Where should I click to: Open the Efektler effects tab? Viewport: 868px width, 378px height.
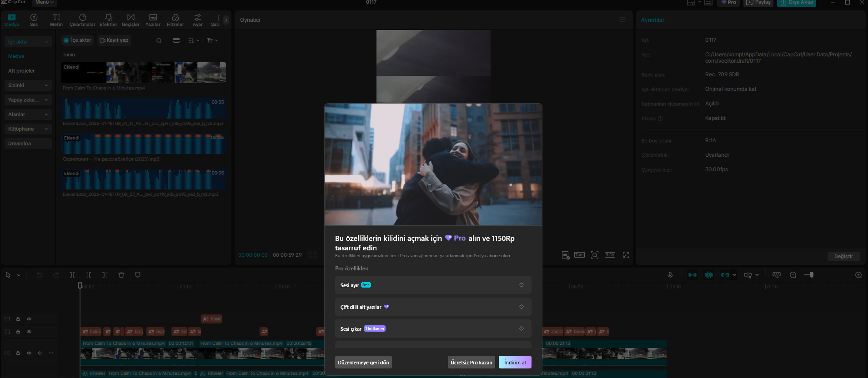[x=108, y=20]
